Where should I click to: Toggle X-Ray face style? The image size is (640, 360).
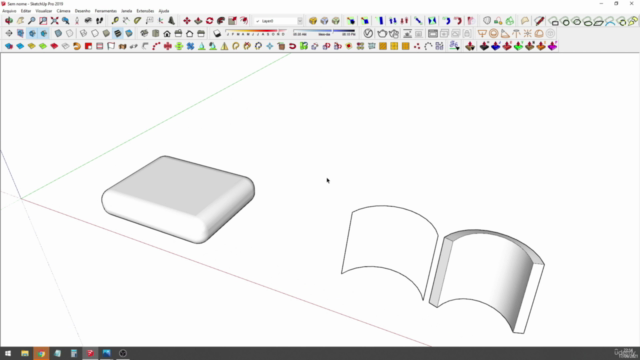coord(58,33)
